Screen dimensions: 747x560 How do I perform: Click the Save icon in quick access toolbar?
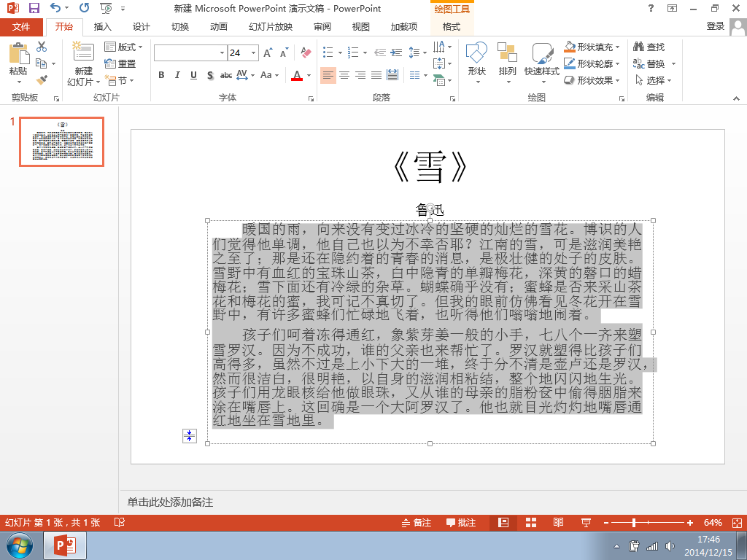[34, 9]
